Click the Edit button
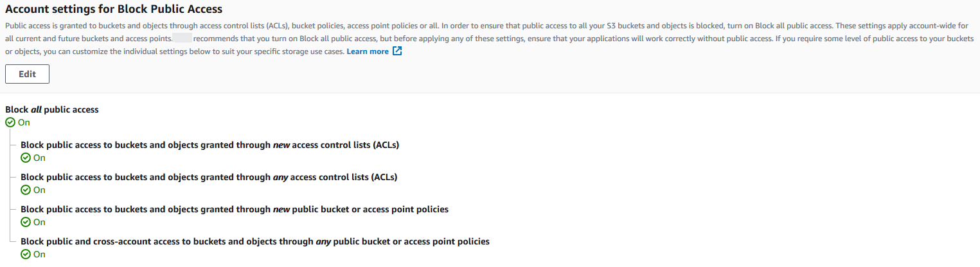The width and height of the screenshot is (980, 267). 27,74
